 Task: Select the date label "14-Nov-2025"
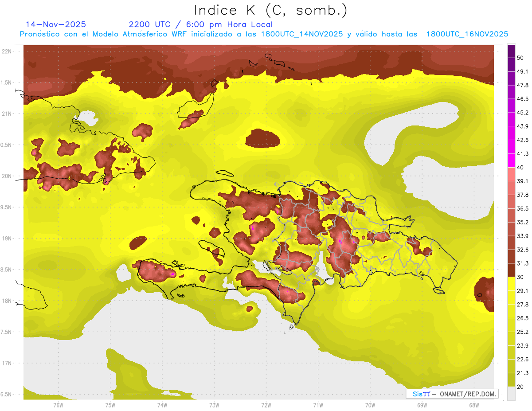pyautogui.click(x=56, y=24)
